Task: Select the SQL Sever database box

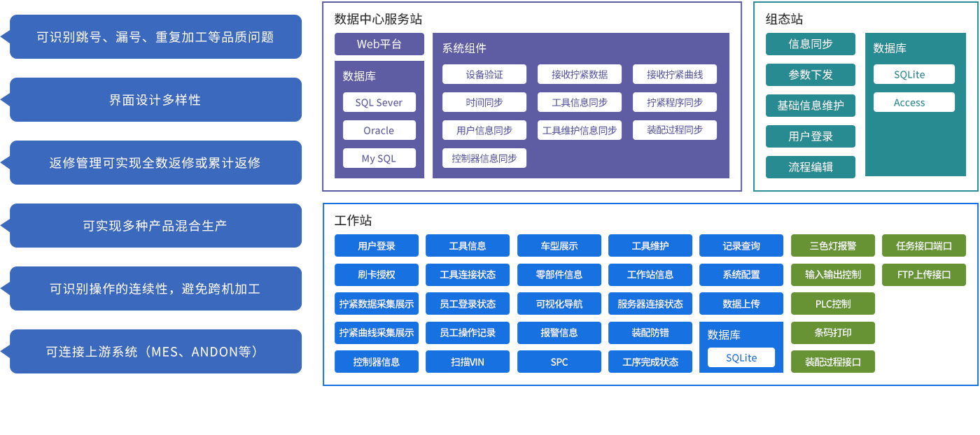Action: [x=379, y=102]
